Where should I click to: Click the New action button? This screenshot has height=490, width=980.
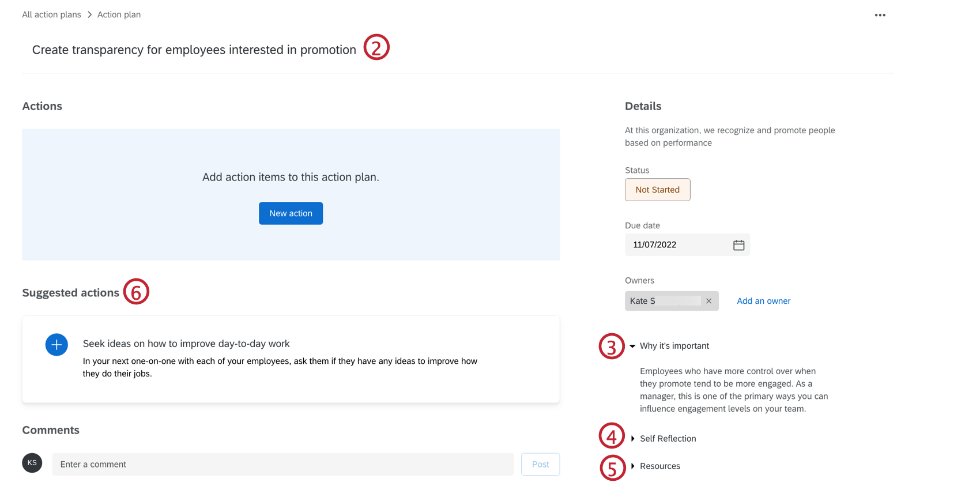click(291, 213)
